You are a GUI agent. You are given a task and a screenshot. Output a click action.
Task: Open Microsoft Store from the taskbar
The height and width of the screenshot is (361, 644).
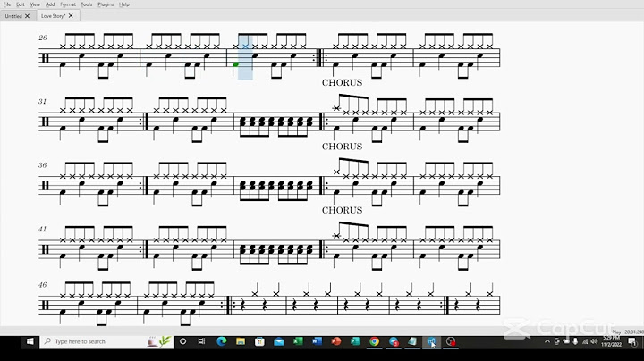(x=259, y=341)
